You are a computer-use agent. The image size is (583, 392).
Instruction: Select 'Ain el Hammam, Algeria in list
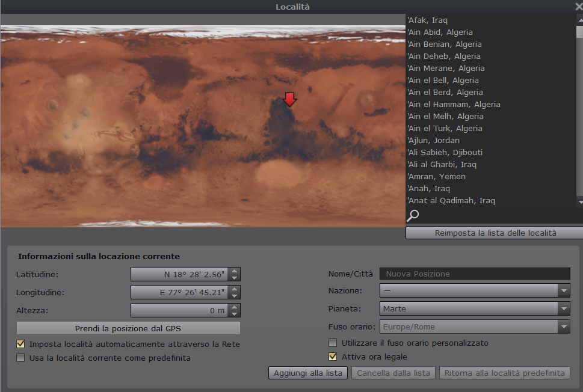491,104
